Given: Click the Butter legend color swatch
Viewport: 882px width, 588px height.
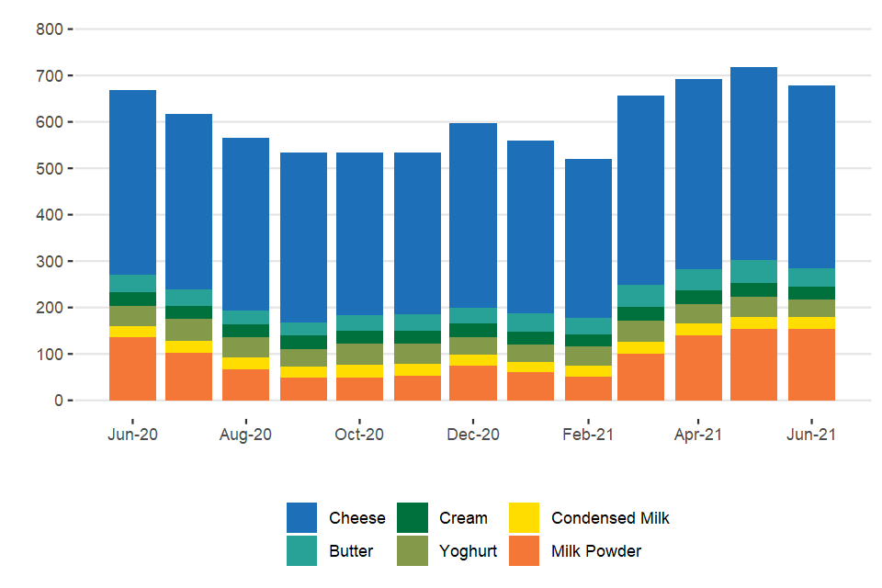Looking at the screenshot, I should pos(302,551).
